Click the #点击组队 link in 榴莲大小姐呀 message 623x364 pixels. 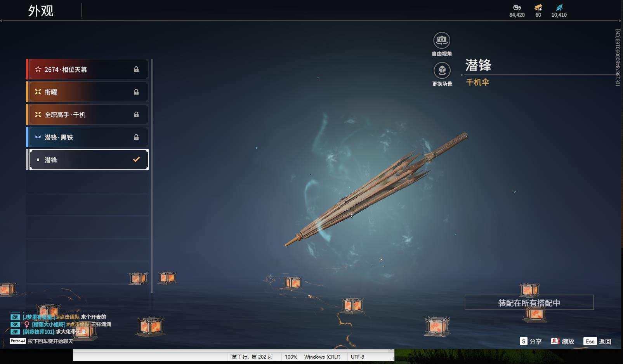(78, 324)
